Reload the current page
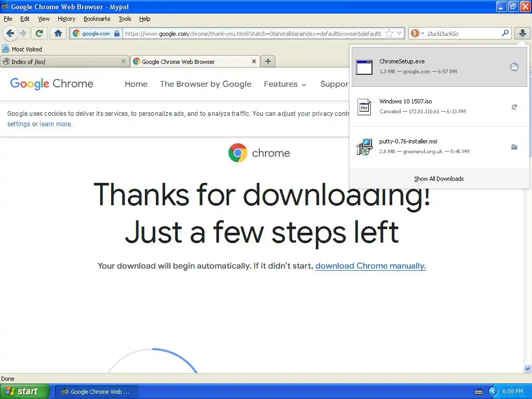The height and width of the screenshot is (399, 532). tap(39, 33)
